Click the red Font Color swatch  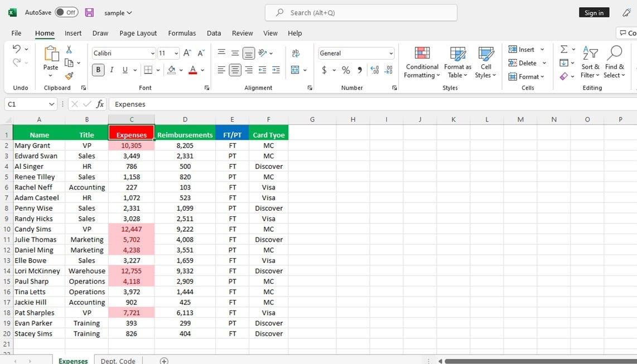coord(193,70)
